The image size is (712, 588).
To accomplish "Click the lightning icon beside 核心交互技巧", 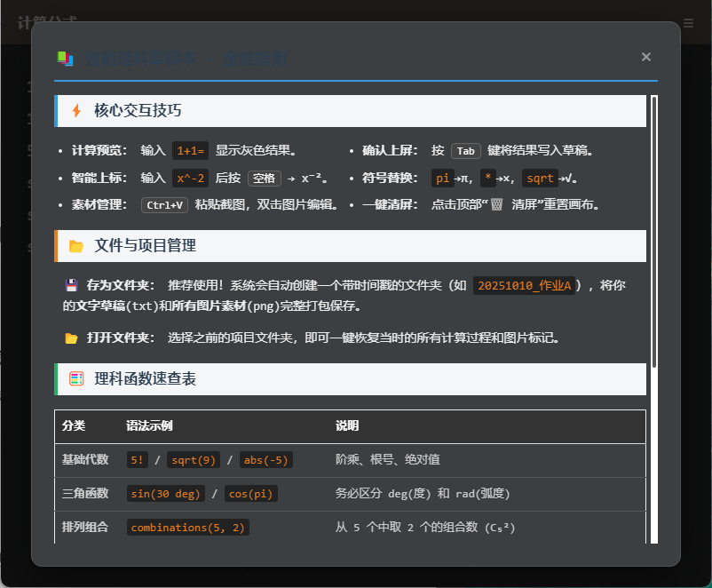I will point(76,111).
